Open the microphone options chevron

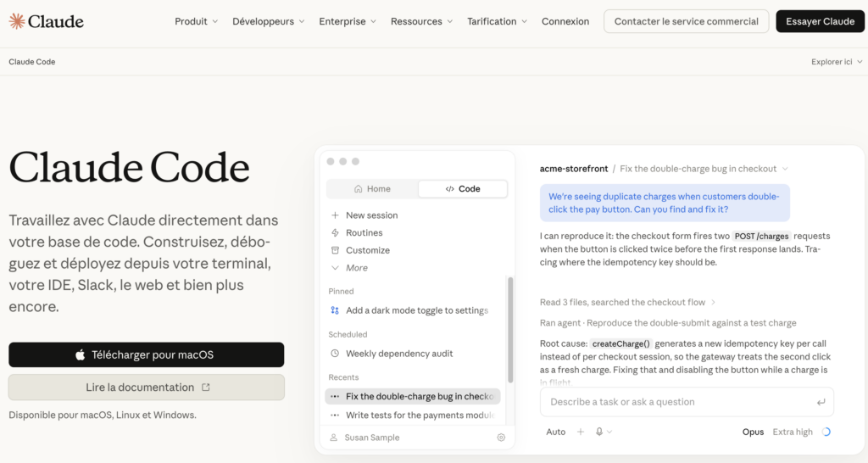(x=609, y=432)
